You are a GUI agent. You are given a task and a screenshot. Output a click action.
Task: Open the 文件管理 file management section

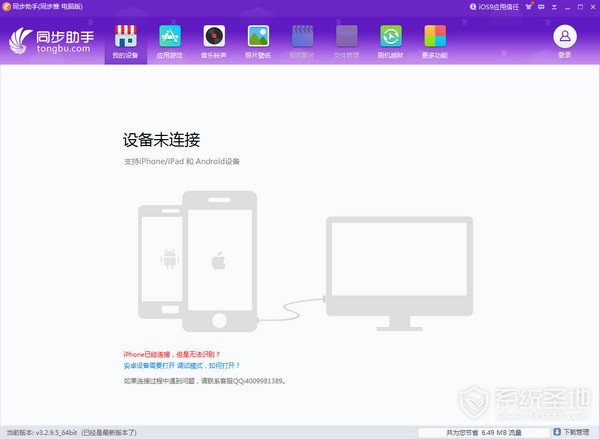click(x=346, y=42)
